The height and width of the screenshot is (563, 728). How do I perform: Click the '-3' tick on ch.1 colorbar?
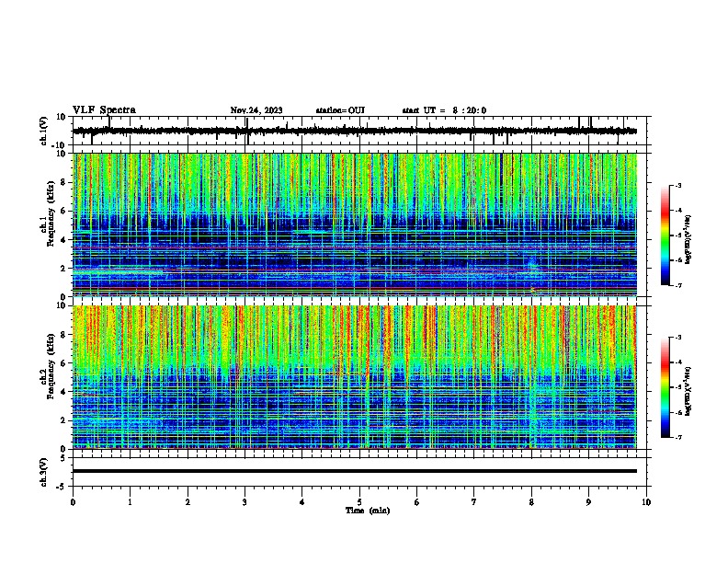(678, 185)
